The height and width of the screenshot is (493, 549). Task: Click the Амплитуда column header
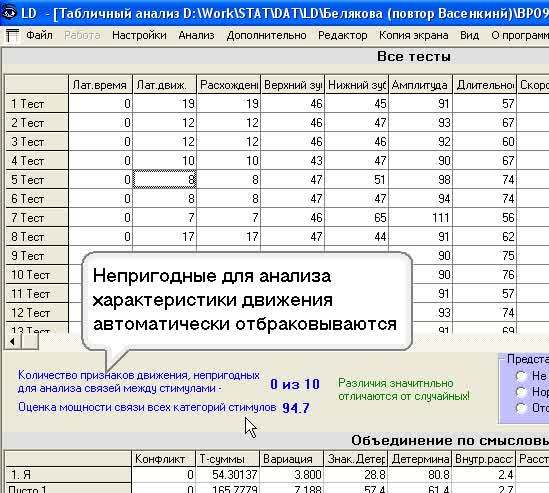click(421, 85)
